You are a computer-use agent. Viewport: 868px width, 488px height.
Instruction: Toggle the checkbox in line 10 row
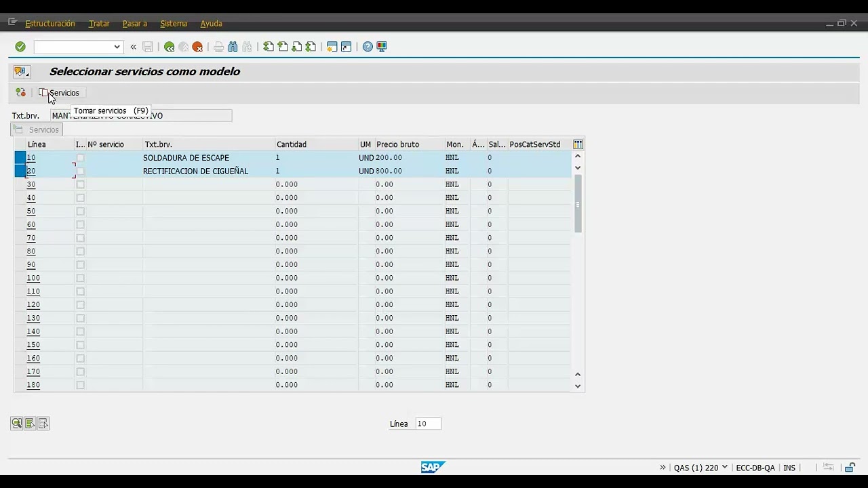tap(80, 158)
